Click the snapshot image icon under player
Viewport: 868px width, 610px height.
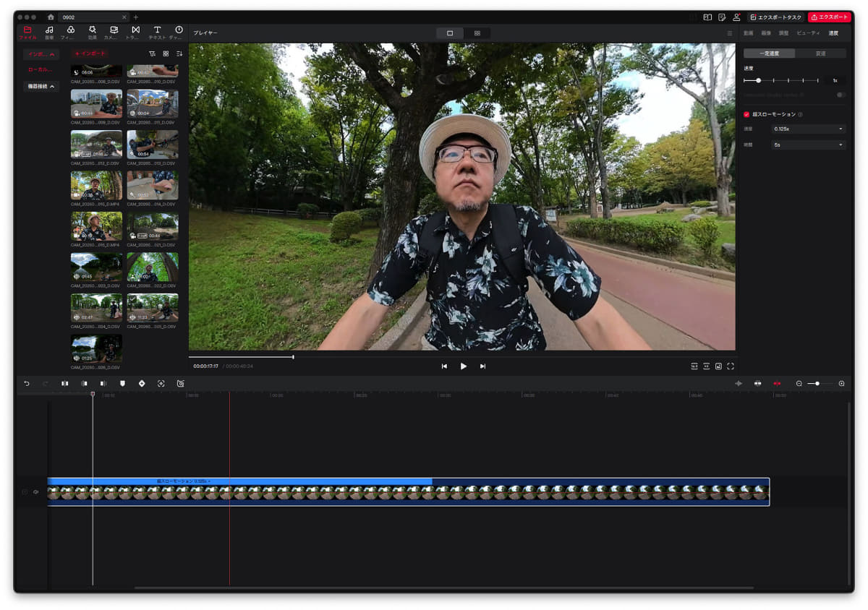718,366
